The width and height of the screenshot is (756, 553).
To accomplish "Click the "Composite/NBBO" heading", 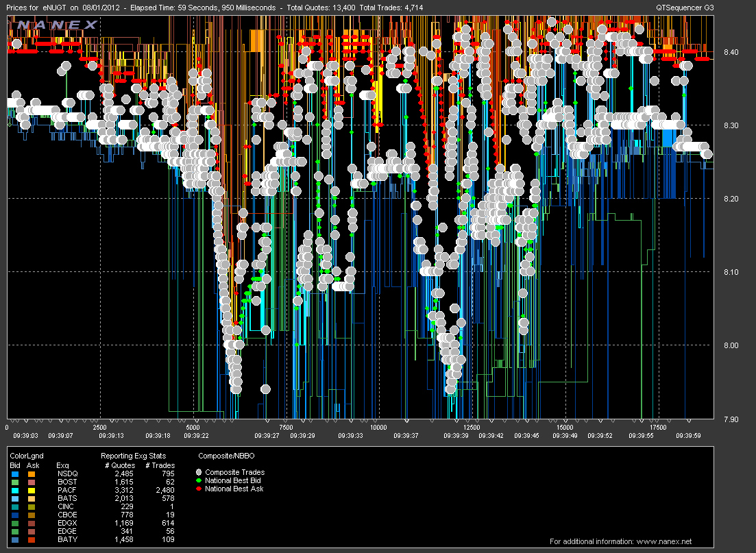I will point(227,456).
